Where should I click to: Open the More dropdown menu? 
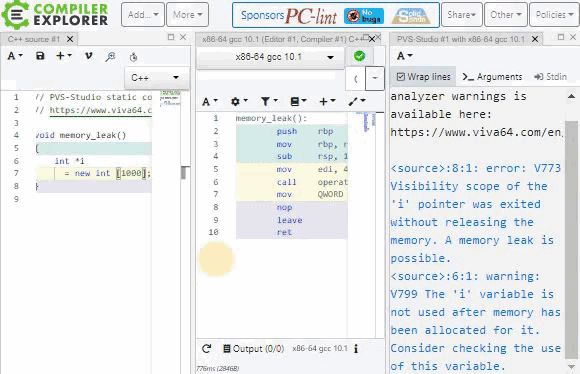coord(188,15)
